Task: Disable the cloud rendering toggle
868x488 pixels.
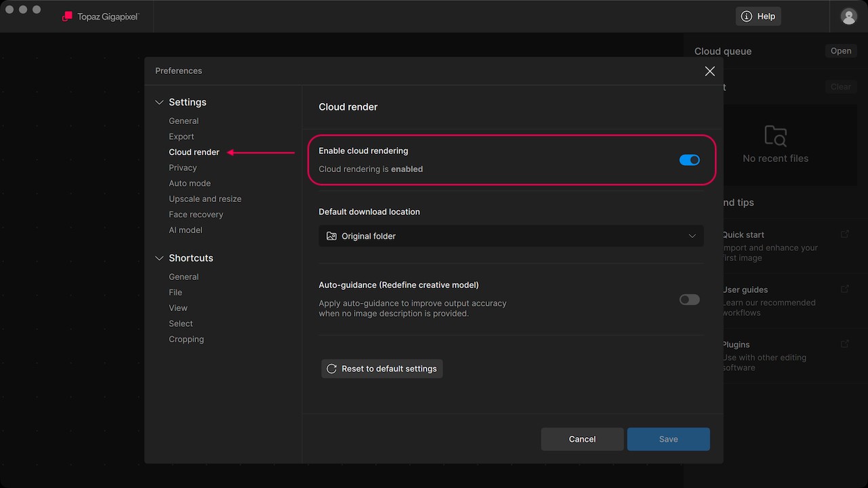Action: coord(690,160)
